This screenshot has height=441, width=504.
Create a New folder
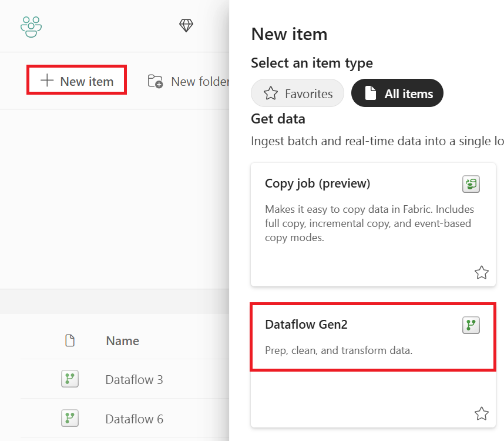(188, 81)
